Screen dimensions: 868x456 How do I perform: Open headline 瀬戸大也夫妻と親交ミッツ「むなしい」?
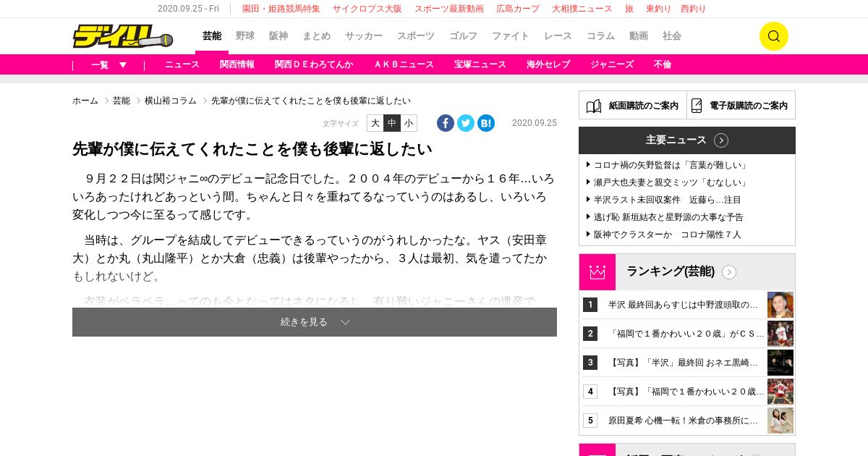coord(671,182)
